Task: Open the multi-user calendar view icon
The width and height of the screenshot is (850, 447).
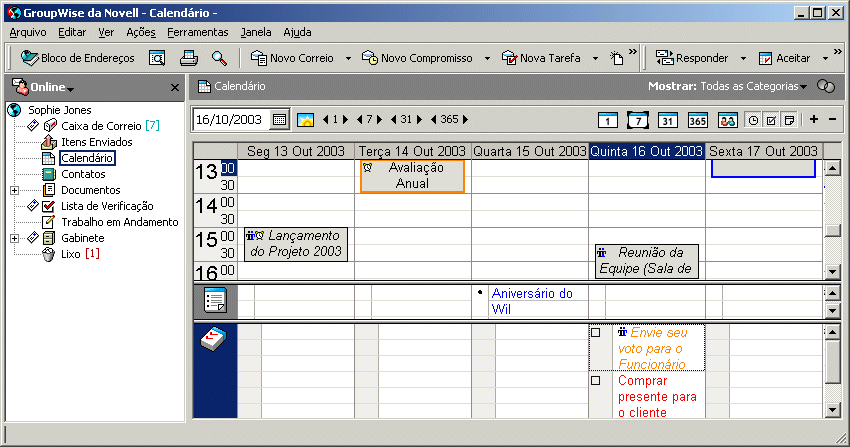Action: (x=727, y=120)
